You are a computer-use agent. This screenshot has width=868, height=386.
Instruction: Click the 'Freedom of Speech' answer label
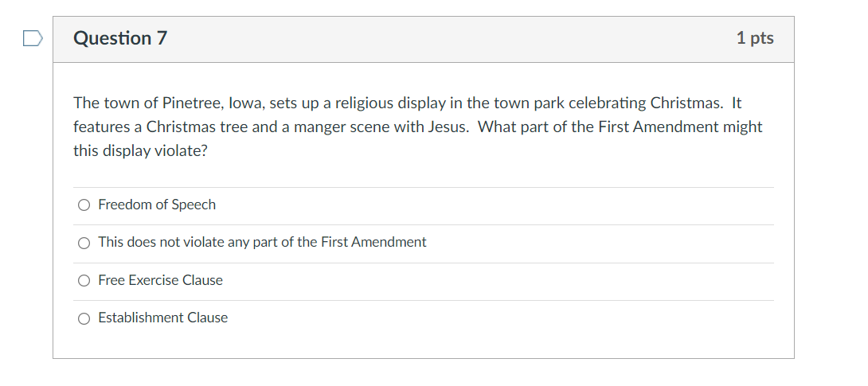point(157,205)
